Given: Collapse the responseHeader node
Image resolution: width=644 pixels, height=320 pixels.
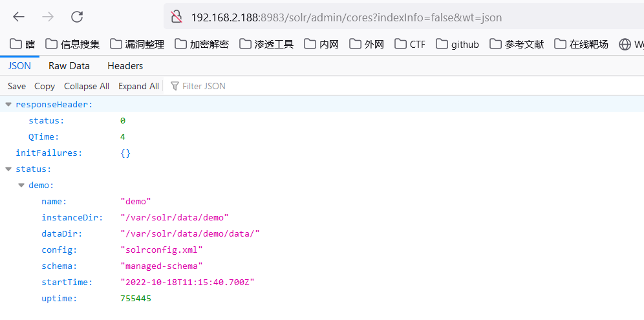Looking at the screenshot, I should click(8, 104).
